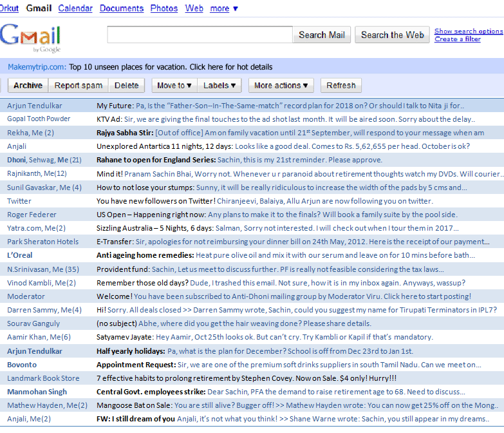Open the Labels dropdown
Viewport: 504px width, 433px height.
pos(219,85)
